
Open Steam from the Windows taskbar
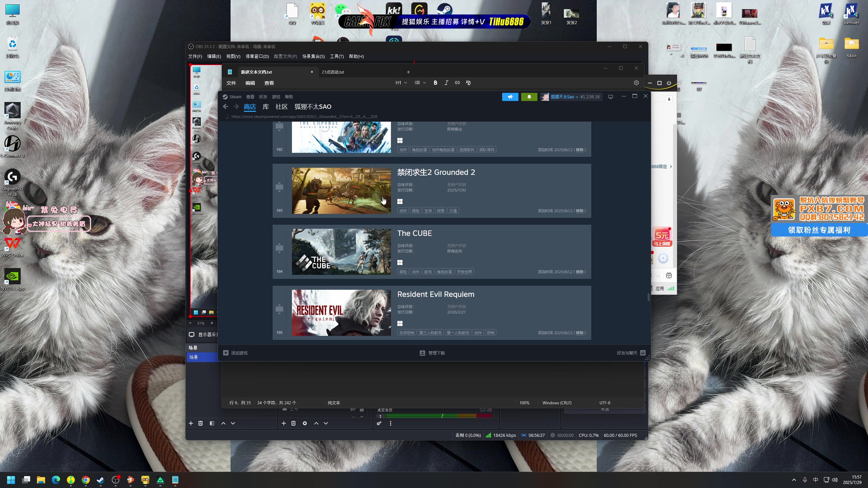click(101, 480)
